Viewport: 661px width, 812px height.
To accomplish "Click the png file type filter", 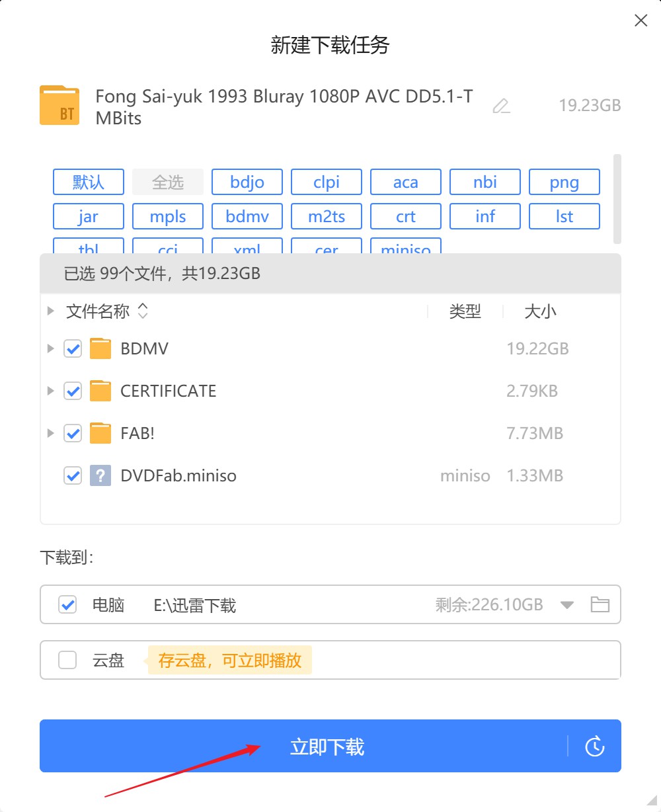I will [x=564, y=182].
